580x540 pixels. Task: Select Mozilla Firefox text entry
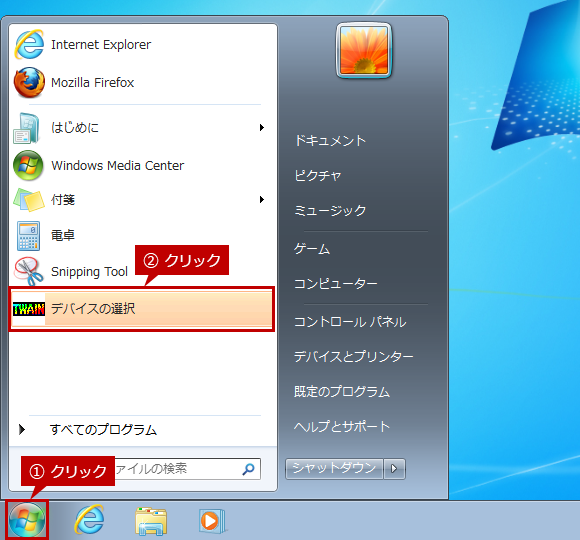[92, 82]
